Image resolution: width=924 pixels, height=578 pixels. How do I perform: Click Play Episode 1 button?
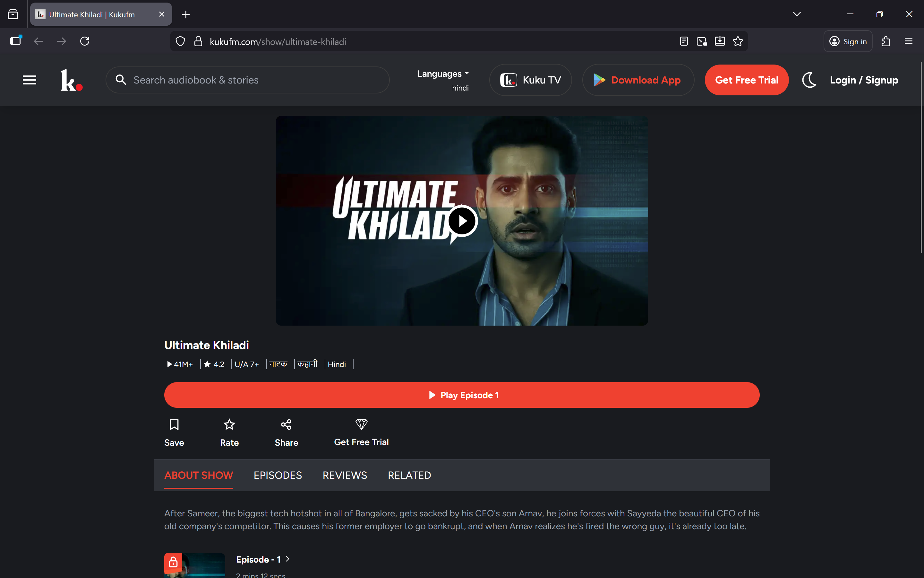(x=462, y=395)
